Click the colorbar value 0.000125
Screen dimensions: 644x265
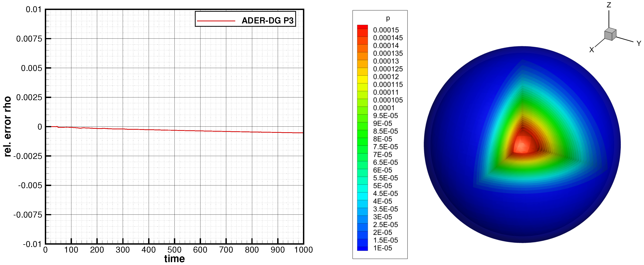point(388,69)
